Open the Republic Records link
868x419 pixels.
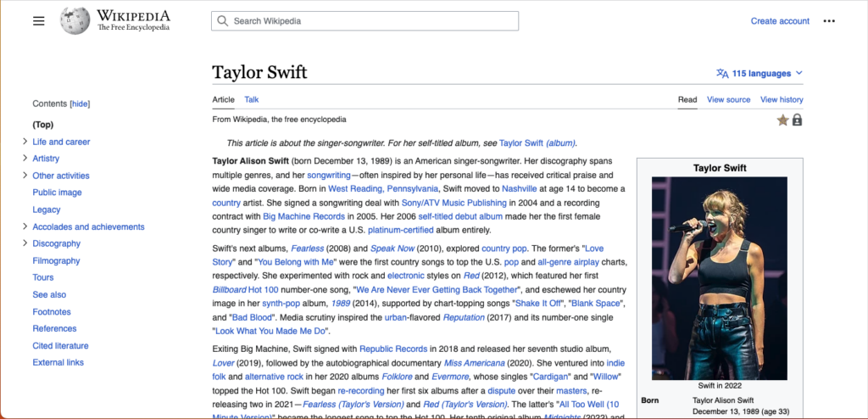[393, 349]
